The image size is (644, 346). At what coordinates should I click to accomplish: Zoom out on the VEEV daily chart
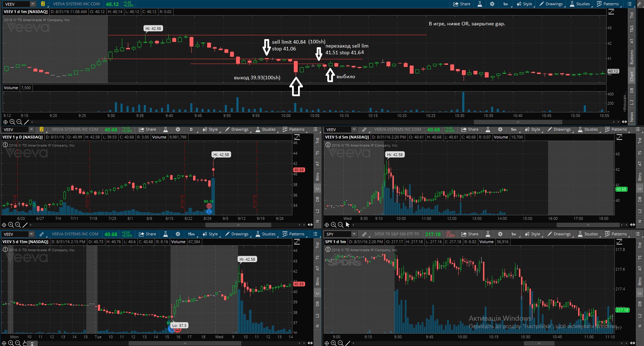(18, 225)
